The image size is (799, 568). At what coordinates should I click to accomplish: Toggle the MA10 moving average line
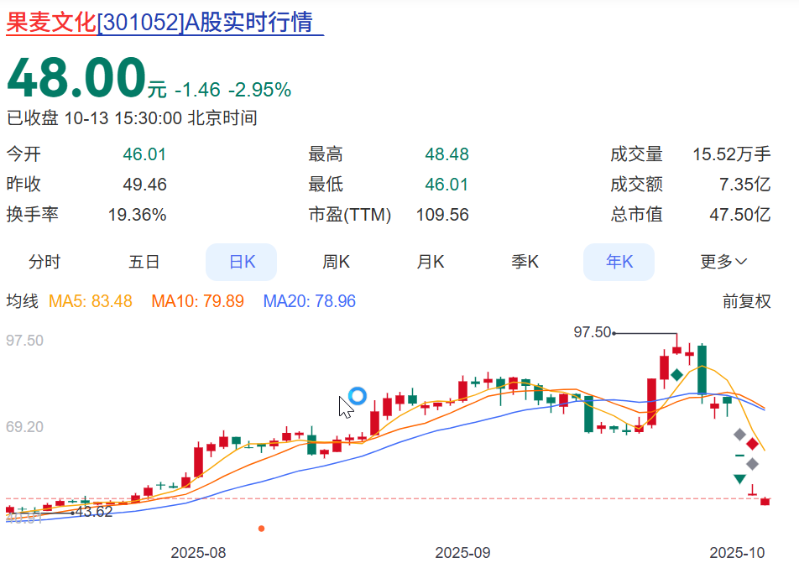197,301
